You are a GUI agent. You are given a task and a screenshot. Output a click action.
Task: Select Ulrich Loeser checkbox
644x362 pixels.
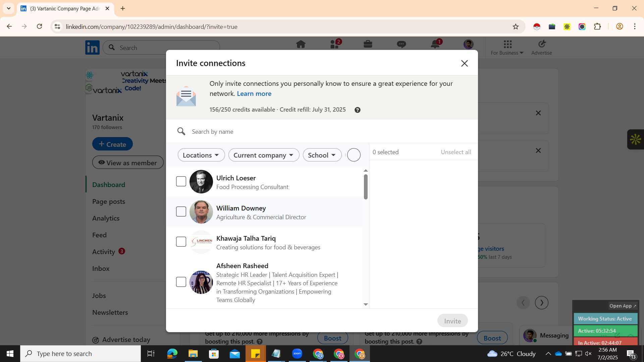point(181,181)
